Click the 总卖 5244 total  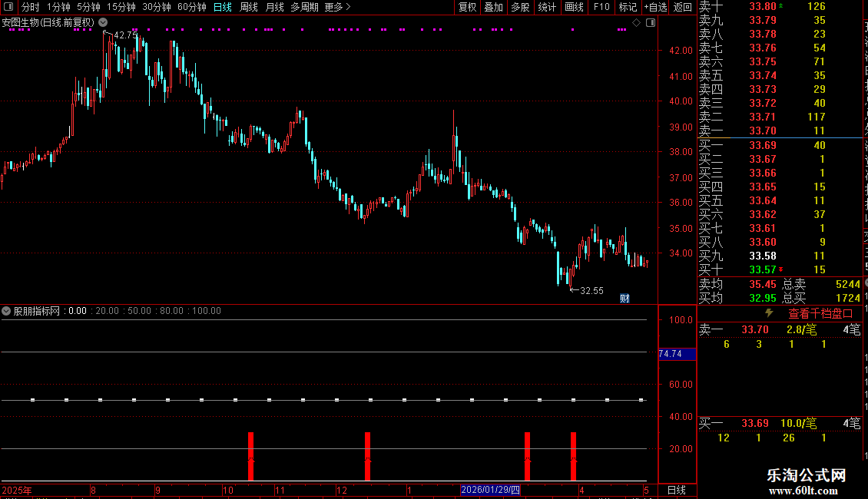pos(847,284)
